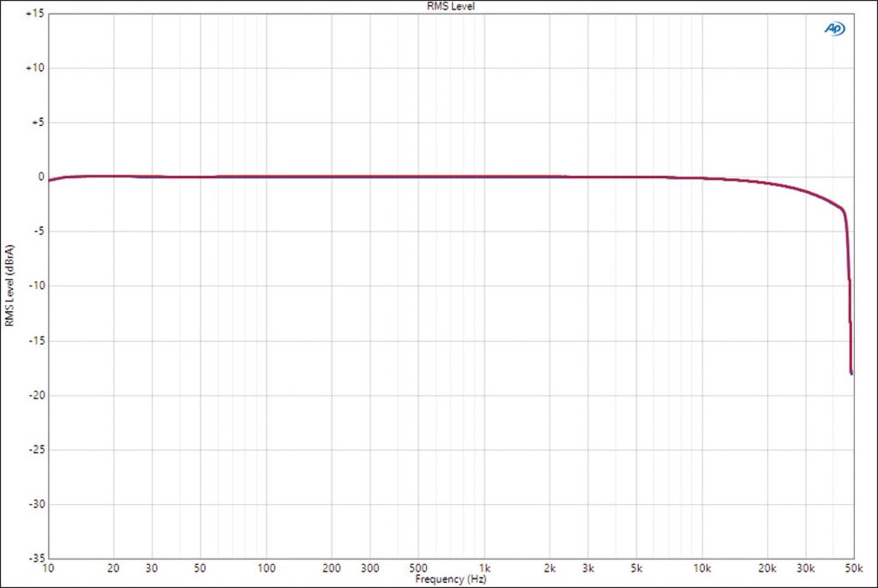
Task: Click the '+10' y-axis tick label
Action: click(x=35, y=68)
